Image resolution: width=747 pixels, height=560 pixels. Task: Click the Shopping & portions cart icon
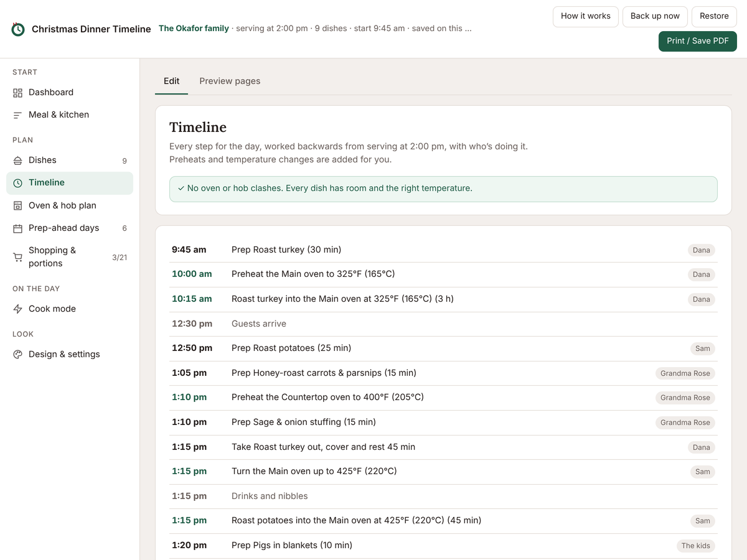click(17, 257)
